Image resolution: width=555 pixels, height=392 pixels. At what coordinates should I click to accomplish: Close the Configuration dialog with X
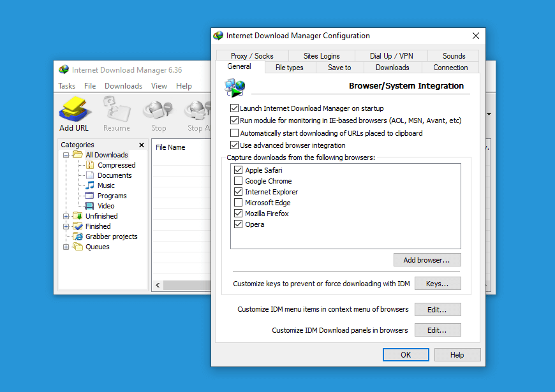click(x=476, y=36)
